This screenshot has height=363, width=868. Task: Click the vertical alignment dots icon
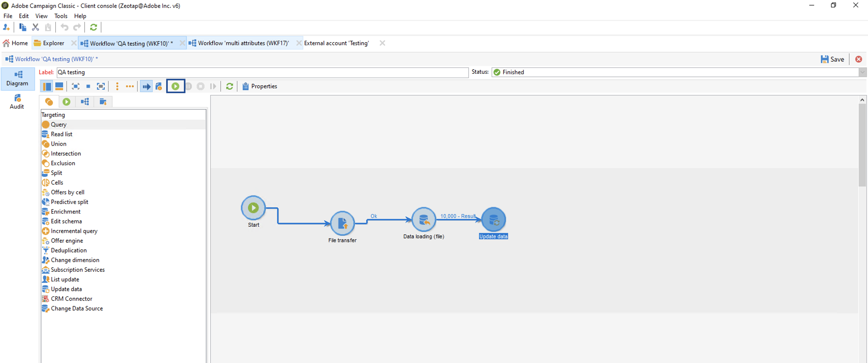tap(117, 86)
